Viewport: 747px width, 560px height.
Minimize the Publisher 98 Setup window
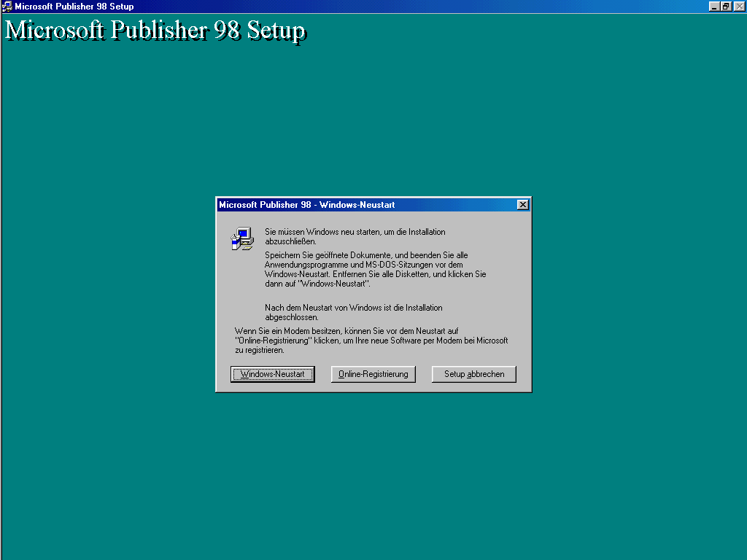(x=713, y=6)
